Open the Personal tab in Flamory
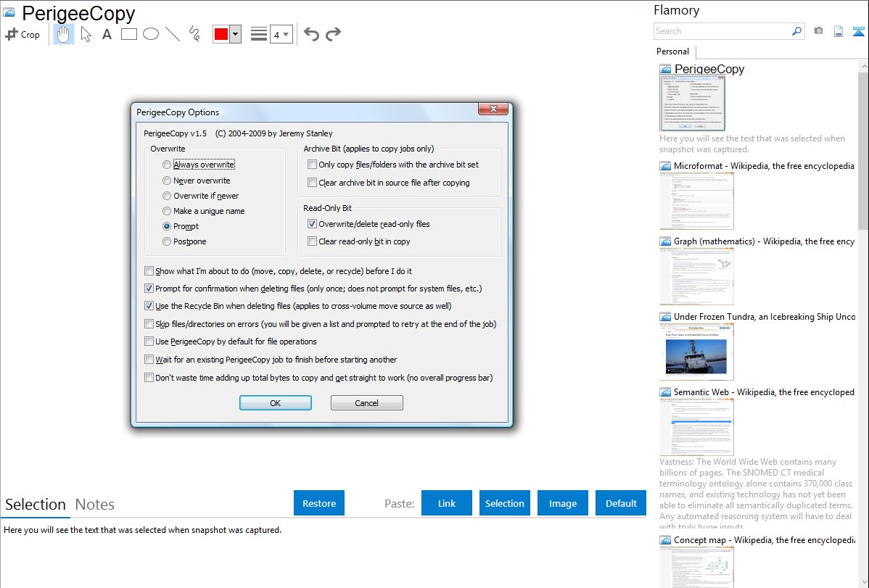Screen dimensions: 869x588 pos(672,51)
